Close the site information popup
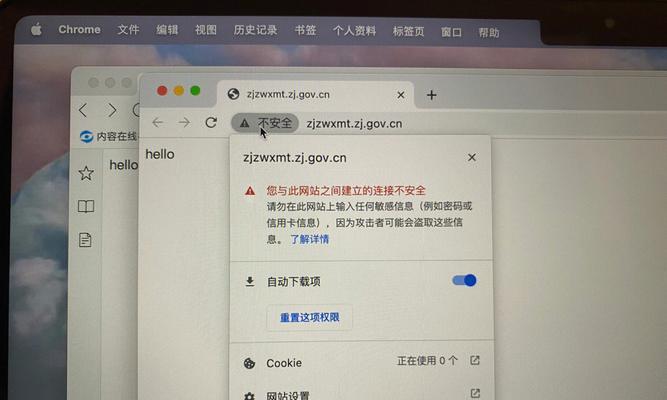 [472, 157]
